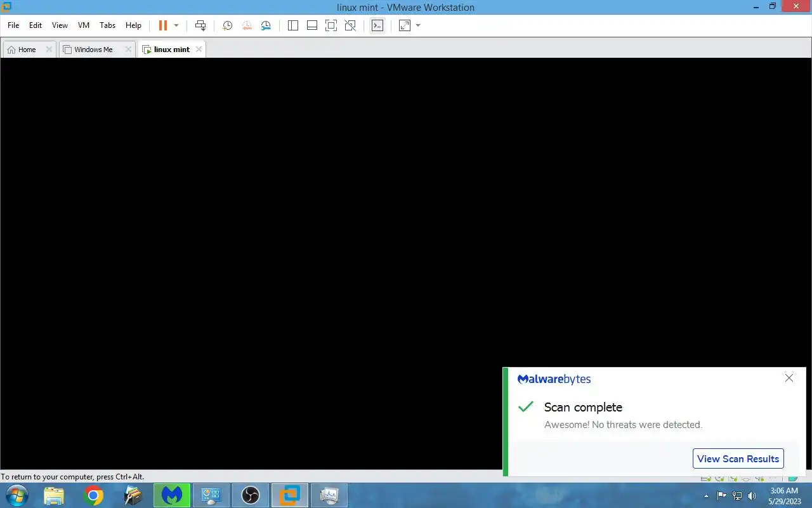Screen dimensions: 812x508
Task: Send Ctrl+Alt+Del to the virtual machine
Action: [x=200, y=25]
